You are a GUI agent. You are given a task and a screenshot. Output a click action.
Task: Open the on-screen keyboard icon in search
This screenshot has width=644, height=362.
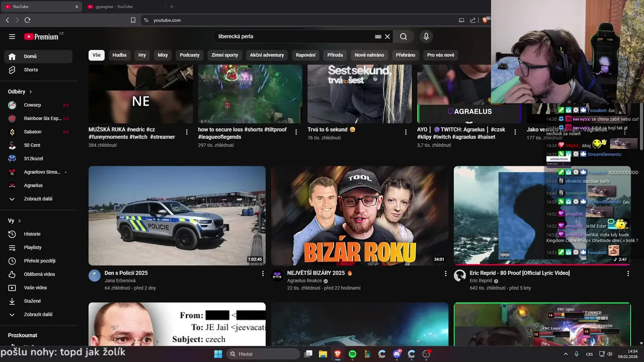point(378,36)
